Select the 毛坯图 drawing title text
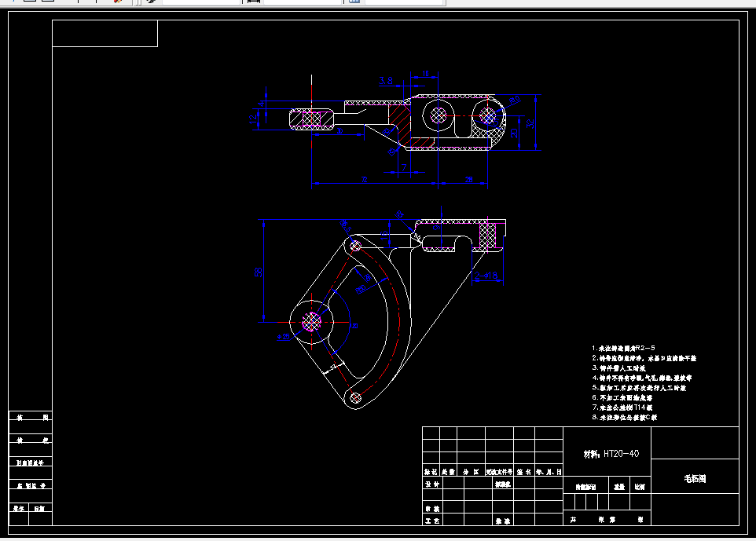The width and height of the screenshot is (756, 541). coord(695,478)
